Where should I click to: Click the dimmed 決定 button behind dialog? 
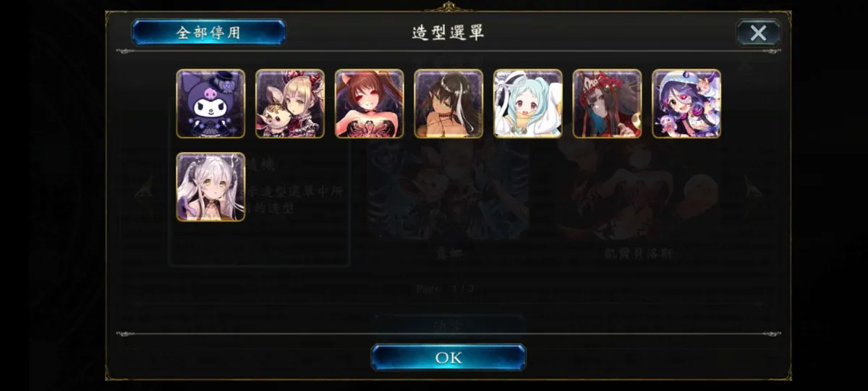(448, 324)
